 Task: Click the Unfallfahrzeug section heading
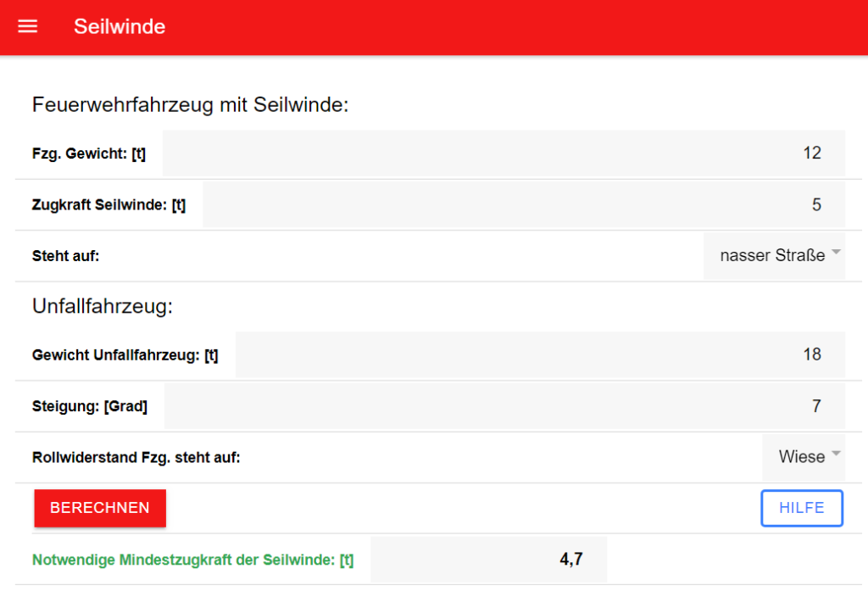tap(103, 306)
